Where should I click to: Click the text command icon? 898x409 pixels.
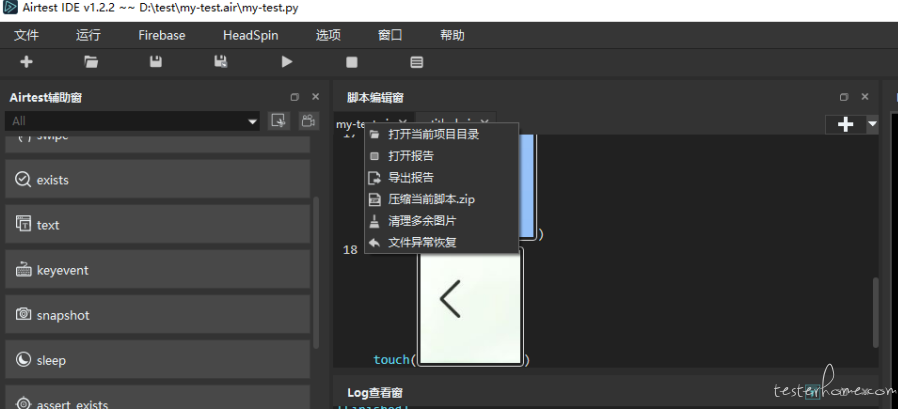[23, 224]
